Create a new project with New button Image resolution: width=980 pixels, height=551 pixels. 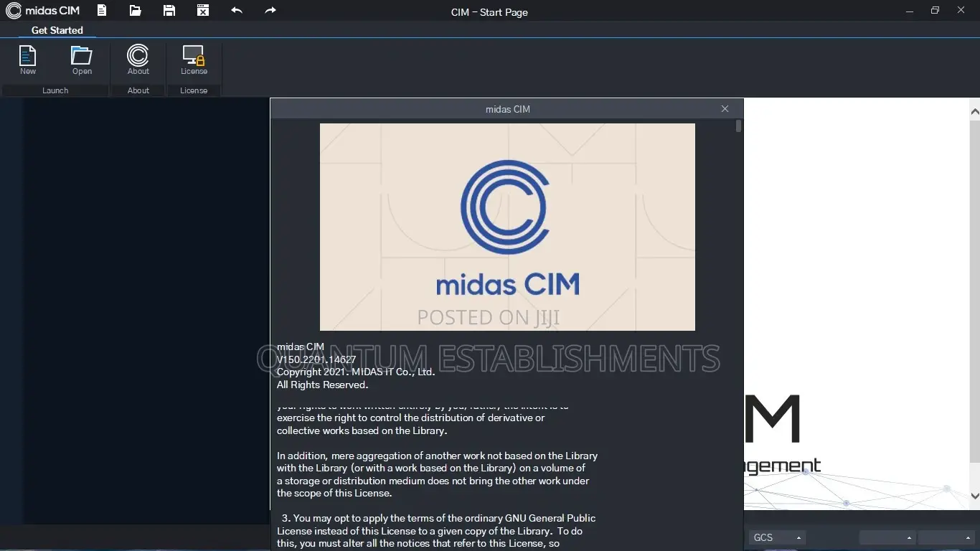(x=28, y=60)
